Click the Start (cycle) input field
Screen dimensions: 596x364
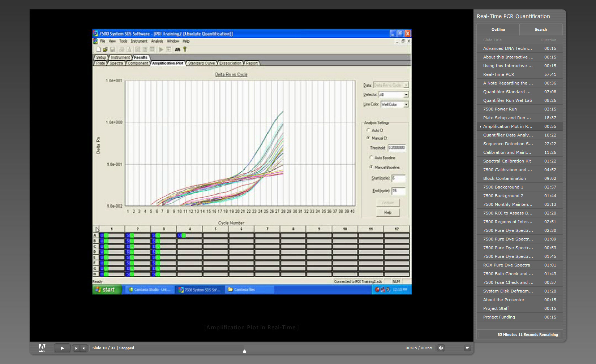click(x=399, y=178)
